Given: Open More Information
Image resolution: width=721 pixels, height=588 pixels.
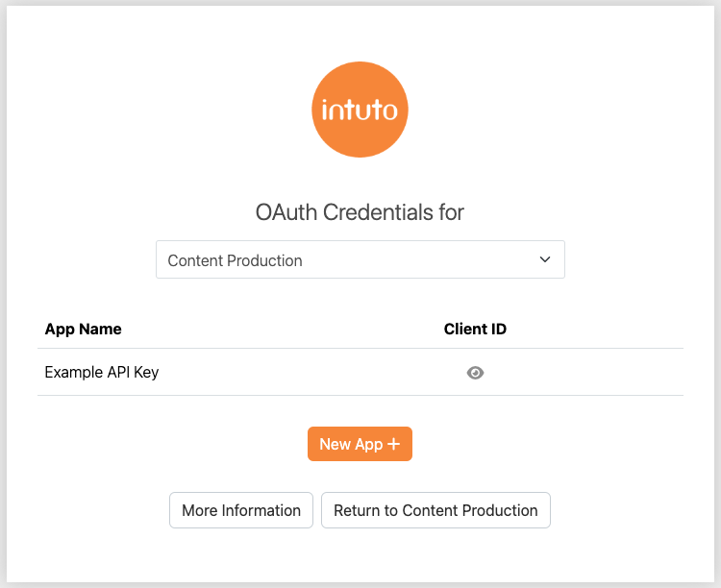Looking at the screenshot, I should [241, 510].
